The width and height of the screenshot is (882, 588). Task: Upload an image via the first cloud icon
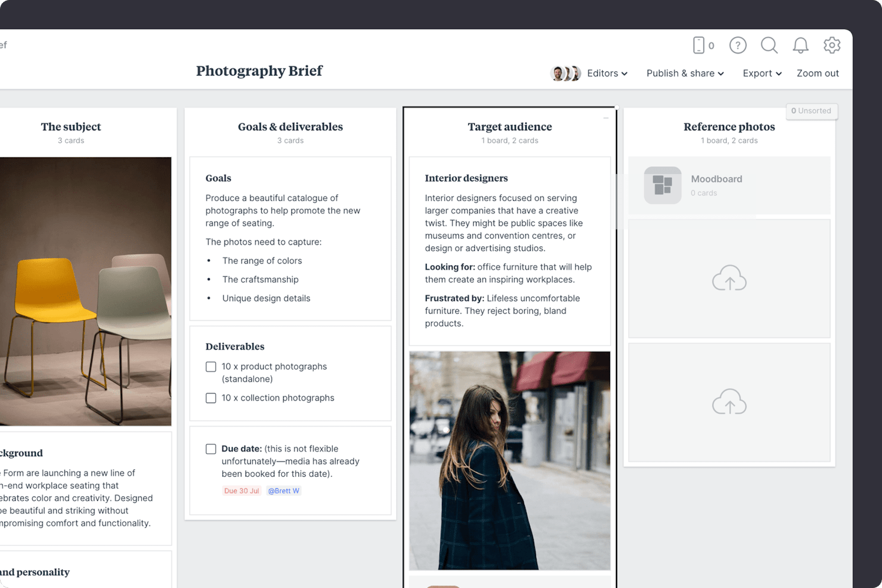[729, 278]
